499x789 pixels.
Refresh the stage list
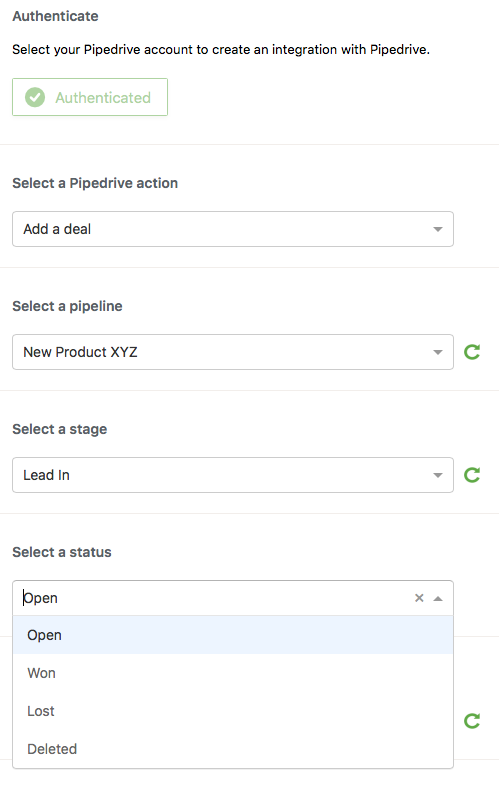[x=472, y=475]
